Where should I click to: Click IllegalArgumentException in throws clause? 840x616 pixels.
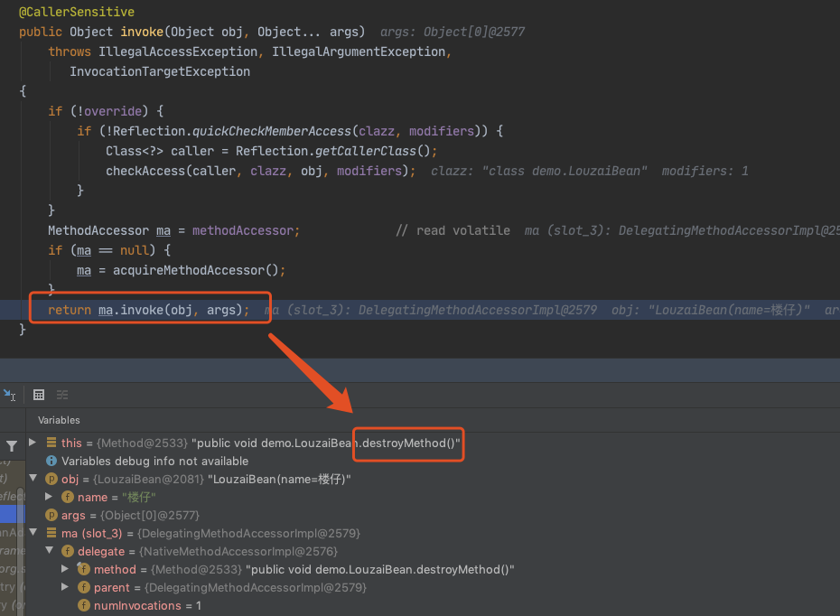tap(359, 52)
